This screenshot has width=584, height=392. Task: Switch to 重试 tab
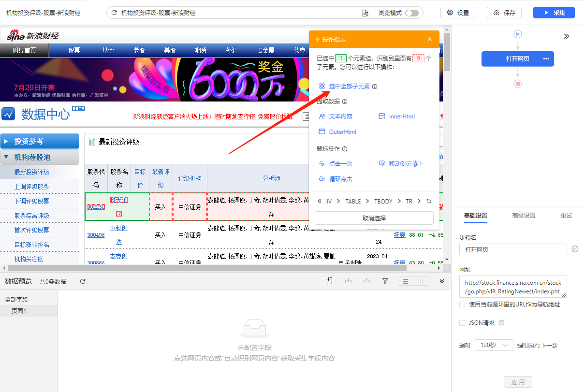[x=566, y=216]
